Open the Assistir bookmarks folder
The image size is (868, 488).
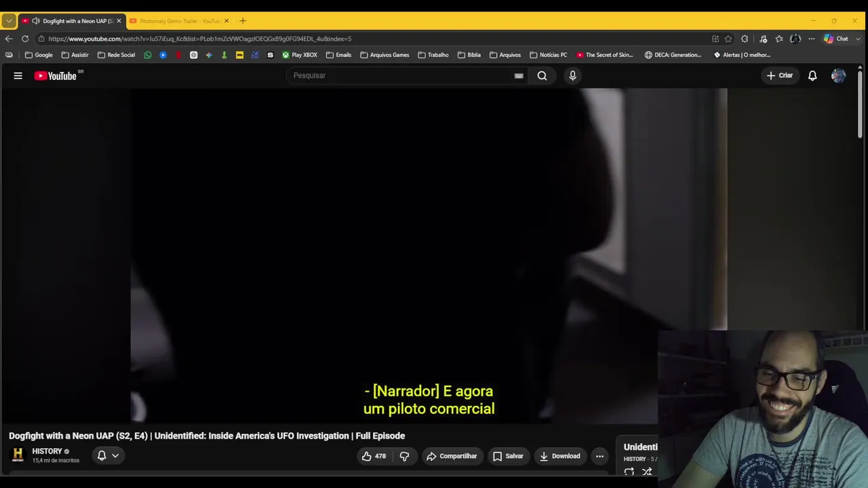click(x=75, y=55)
